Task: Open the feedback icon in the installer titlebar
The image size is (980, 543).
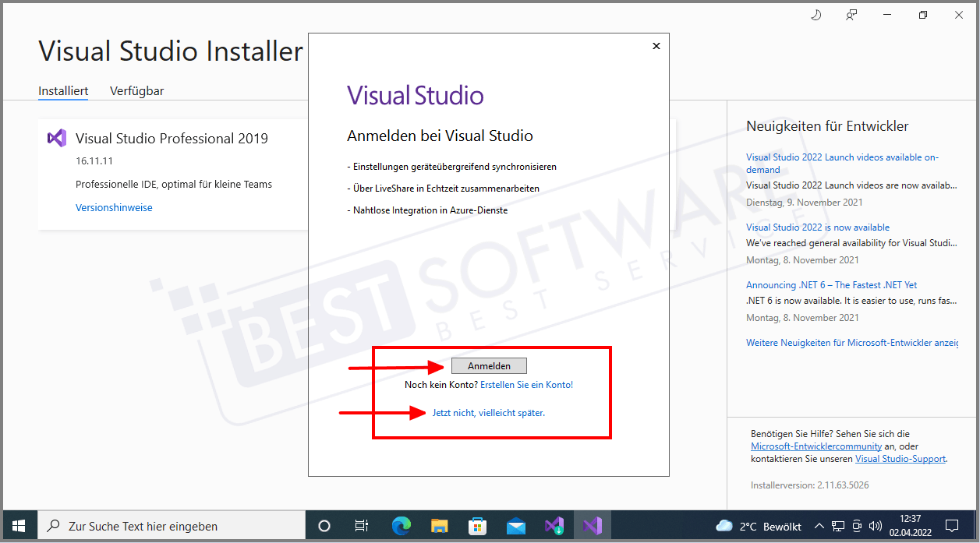Action: pyautogui.click(x=851, y=14)
